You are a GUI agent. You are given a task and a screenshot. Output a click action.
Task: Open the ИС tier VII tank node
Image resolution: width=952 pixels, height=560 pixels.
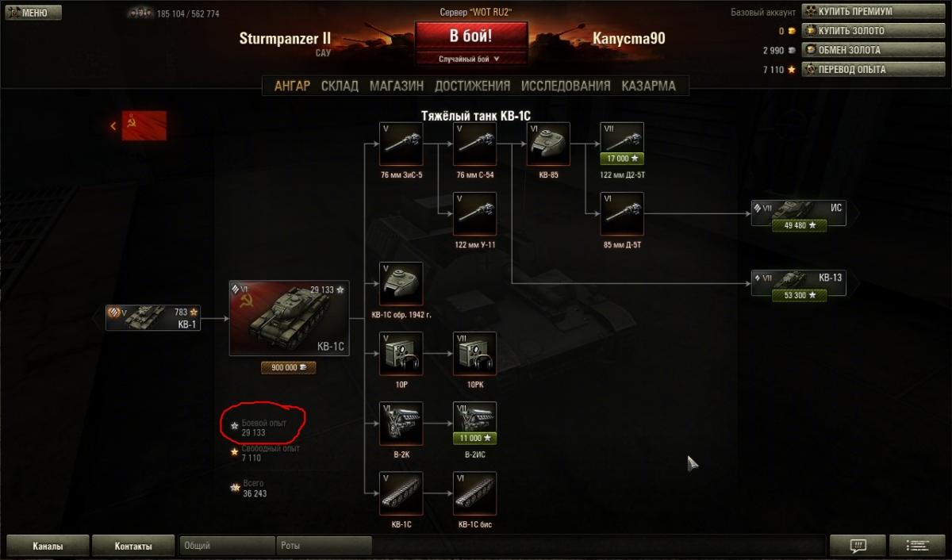coord(798,213)
